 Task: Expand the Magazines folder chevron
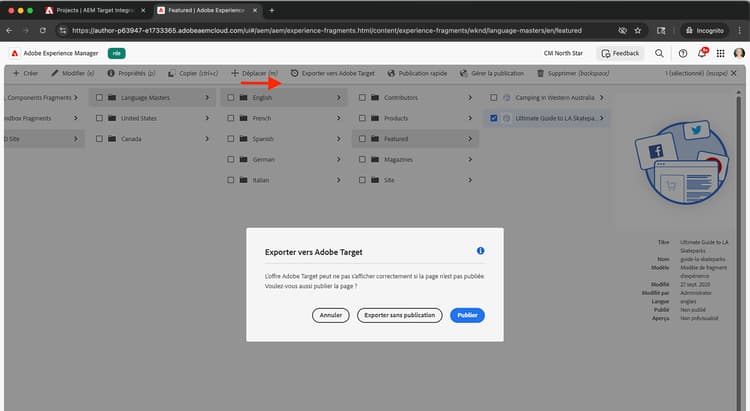tap(470, 159)
